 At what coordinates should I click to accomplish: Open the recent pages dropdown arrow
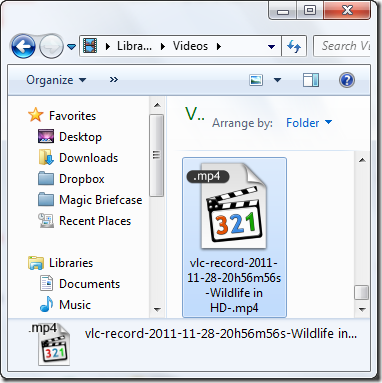point(71,47)
